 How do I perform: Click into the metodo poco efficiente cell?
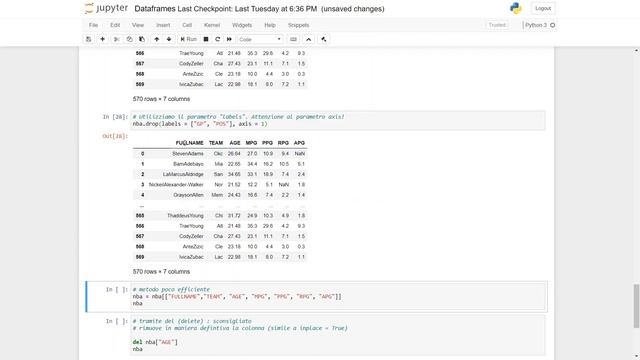(x=338, y=297)
